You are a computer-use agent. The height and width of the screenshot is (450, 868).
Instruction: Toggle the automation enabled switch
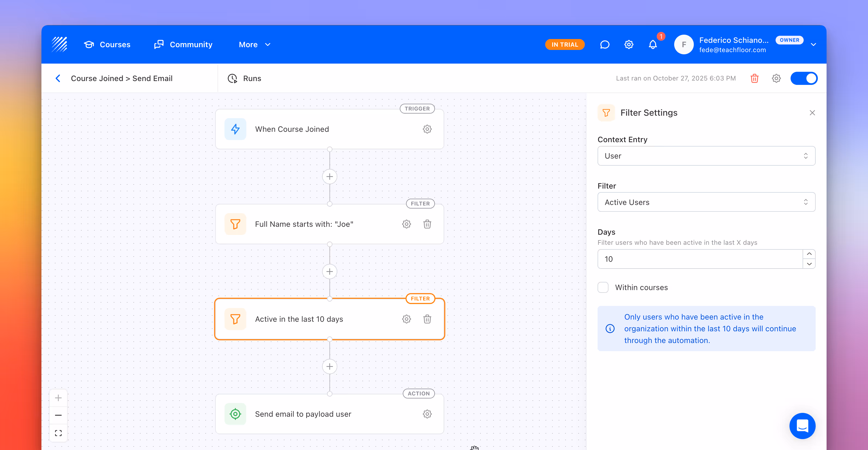tap(804, 78)
